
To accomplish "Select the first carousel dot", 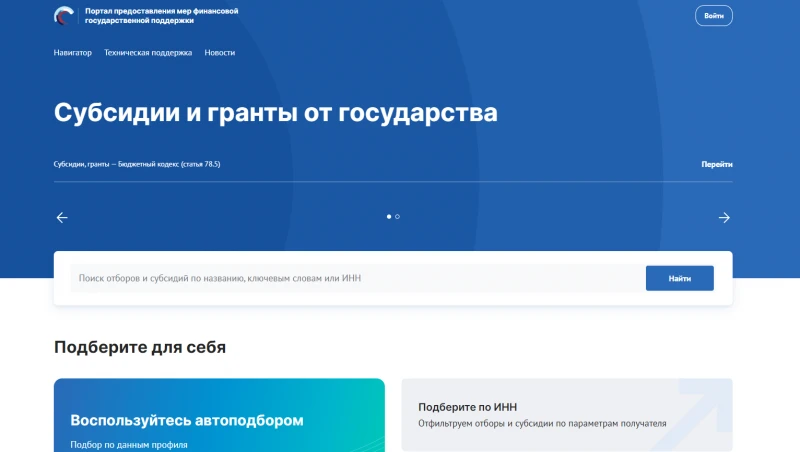I will pos(389,217).
